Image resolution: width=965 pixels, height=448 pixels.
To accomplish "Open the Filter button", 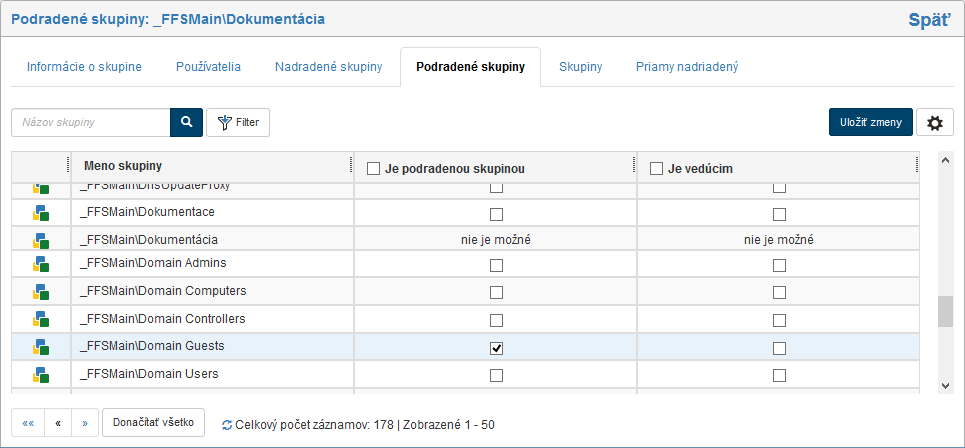I will (238, 122).
